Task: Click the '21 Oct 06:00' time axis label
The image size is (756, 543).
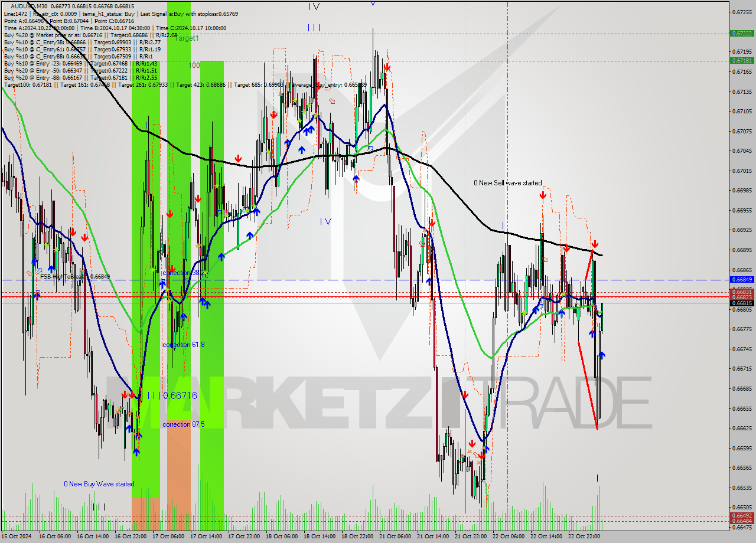Action: coord(395,537)
